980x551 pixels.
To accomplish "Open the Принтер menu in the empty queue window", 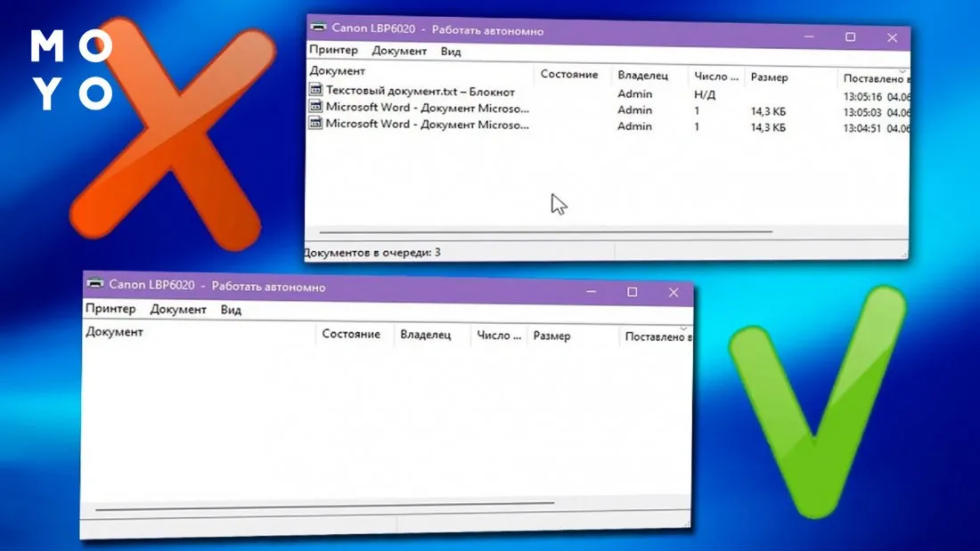I will click(x=110, y=309).
